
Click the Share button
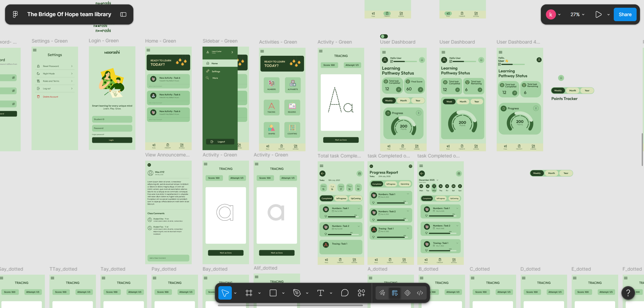(x=625, y=14)
